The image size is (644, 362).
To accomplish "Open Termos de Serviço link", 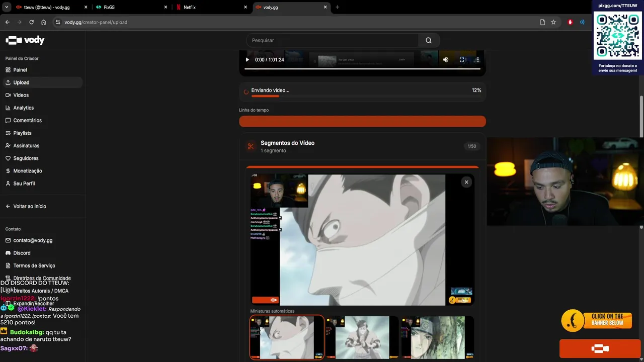I will point(34,265).
